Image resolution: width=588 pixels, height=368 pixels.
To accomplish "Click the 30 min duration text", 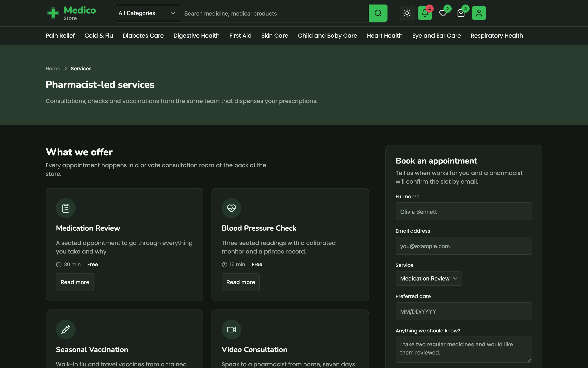I will pos(72,265).
